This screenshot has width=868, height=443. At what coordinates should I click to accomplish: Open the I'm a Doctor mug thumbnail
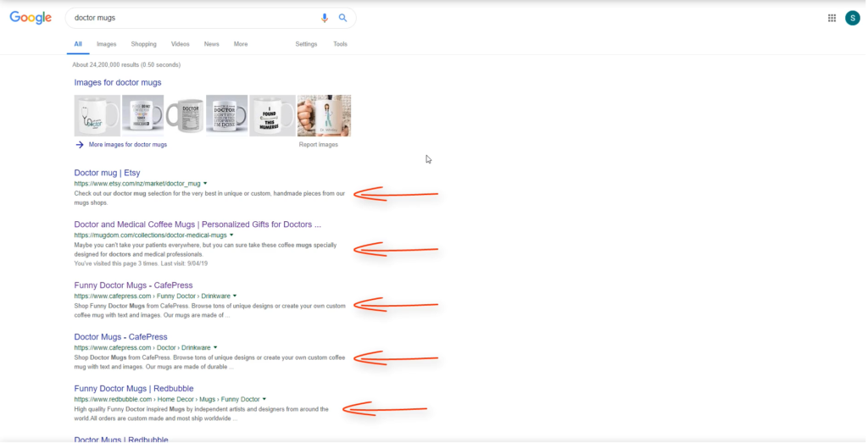click(x=226, y=115)
